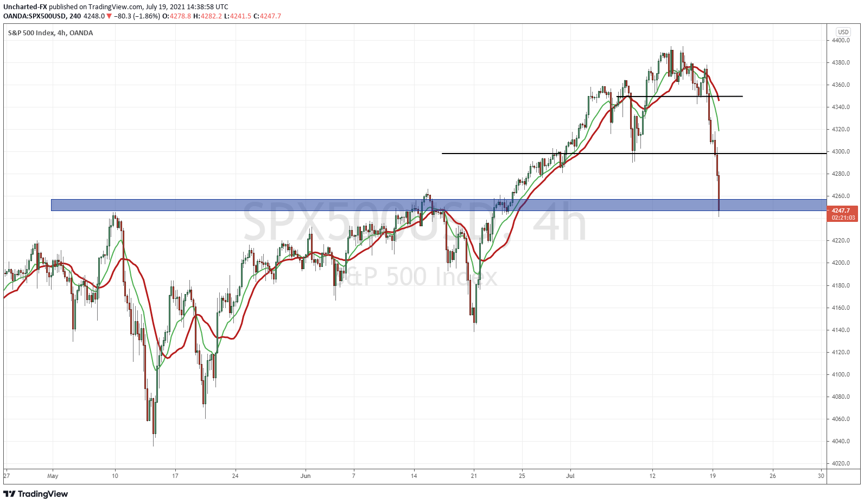Image resolution: width=864 pixels, height=504 pixels.
Task: Click the 19 date label on time axis
Action: click(x=713, y=476)
